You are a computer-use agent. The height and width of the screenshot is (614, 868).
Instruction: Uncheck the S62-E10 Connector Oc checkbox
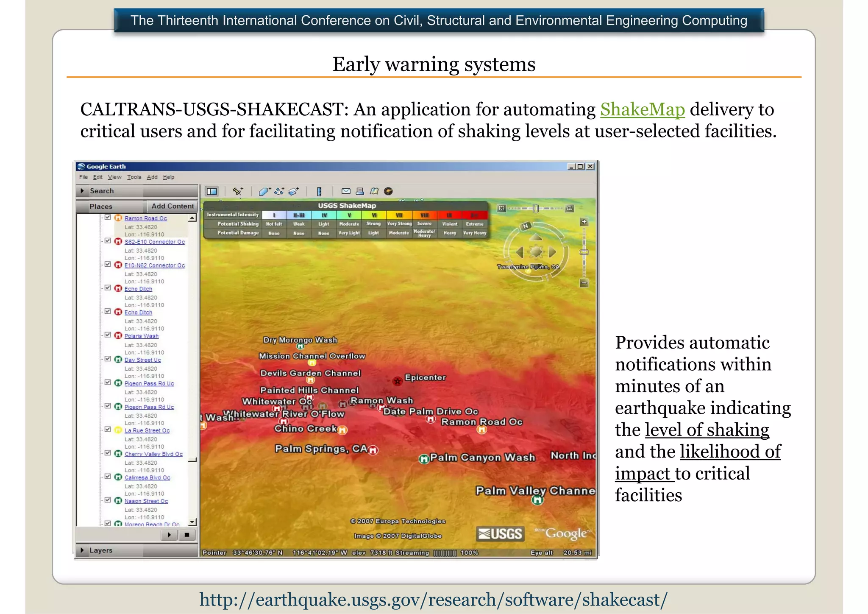pos(108,241)
